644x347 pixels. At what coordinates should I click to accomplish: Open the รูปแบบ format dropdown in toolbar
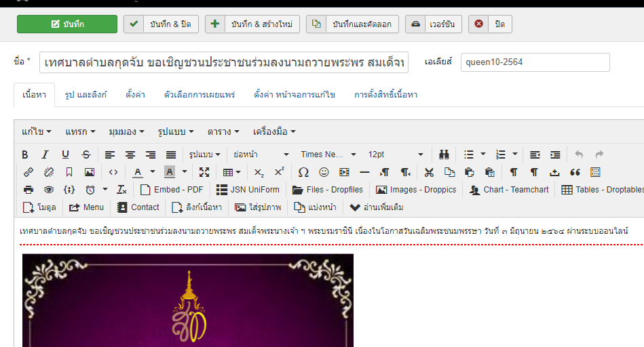pyautogui.click(x=204, y=155)
